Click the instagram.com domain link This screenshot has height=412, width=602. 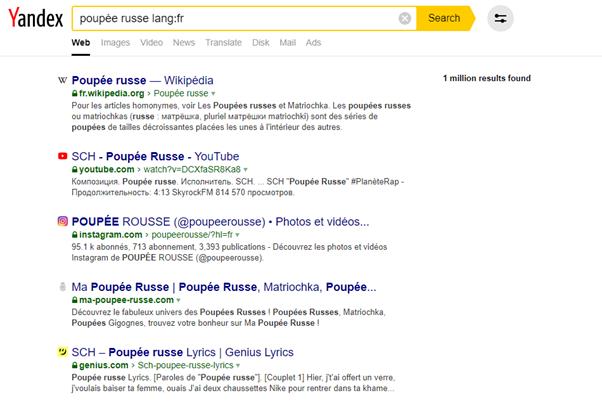(111, 235)
